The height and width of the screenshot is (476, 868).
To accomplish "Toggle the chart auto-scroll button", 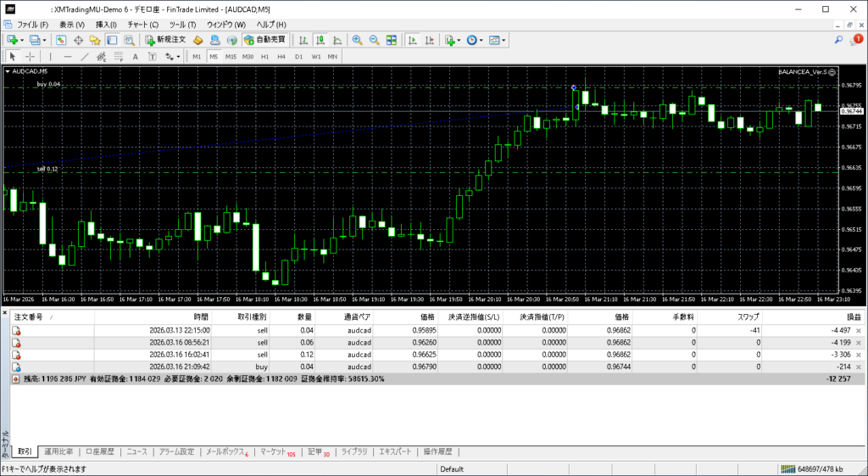I will [412, 40].
